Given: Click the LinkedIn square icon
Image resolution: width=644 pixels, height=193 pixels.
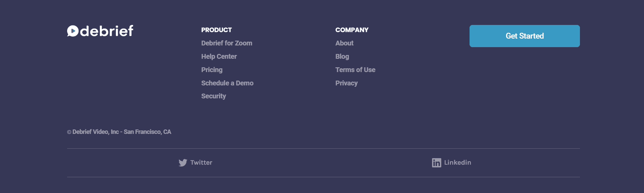Looking at the screenshot, I should [x=436, y=163].
